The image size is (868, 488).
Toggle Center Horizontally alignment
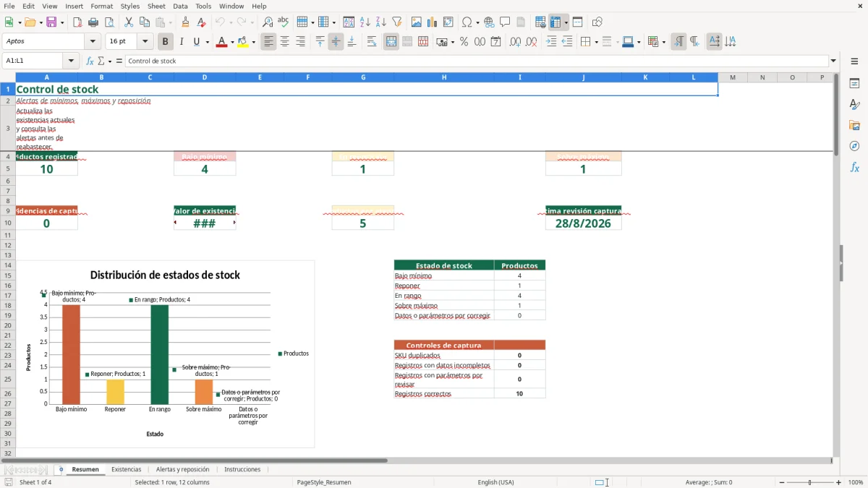pos(284,42)
